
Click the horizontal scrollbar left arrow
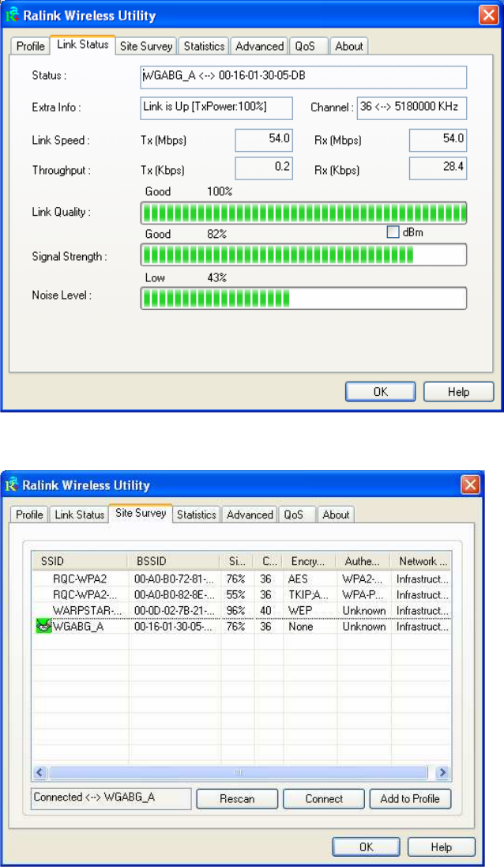39,772
